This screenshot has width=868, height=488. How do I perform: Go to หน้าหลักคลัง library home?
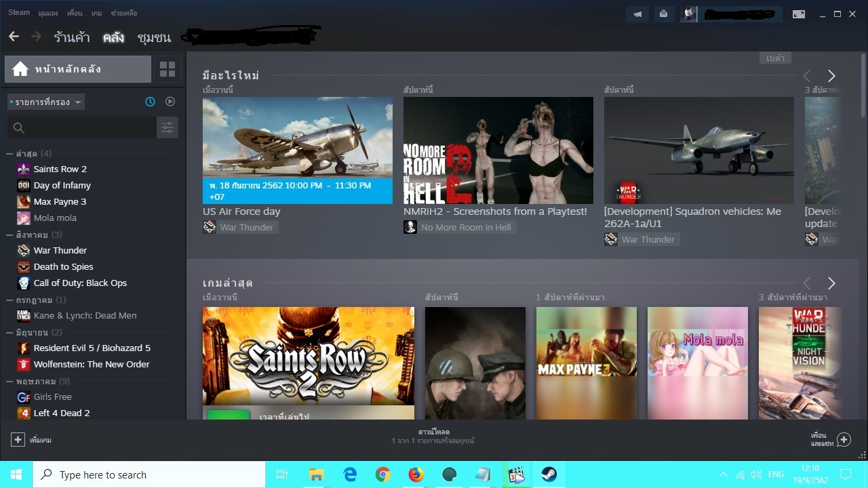[x=78, y=69]
